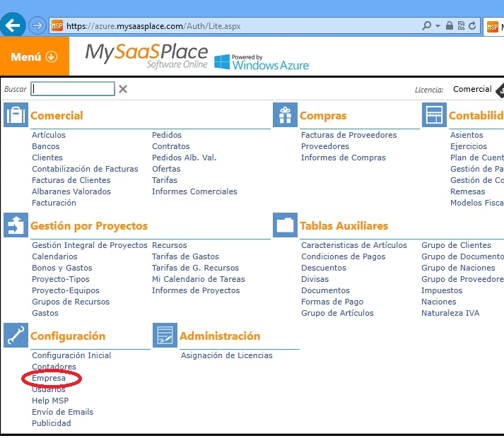Open the Formas de Pago link
504x438 pixels.
[332, 302]
